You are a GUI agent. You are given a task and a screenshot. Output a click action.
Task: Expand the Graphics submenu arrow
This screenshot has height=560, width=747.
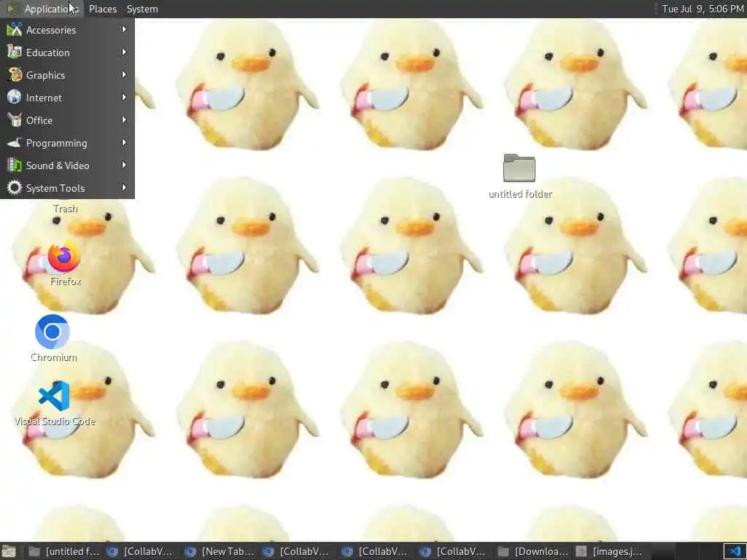point(124,75)
